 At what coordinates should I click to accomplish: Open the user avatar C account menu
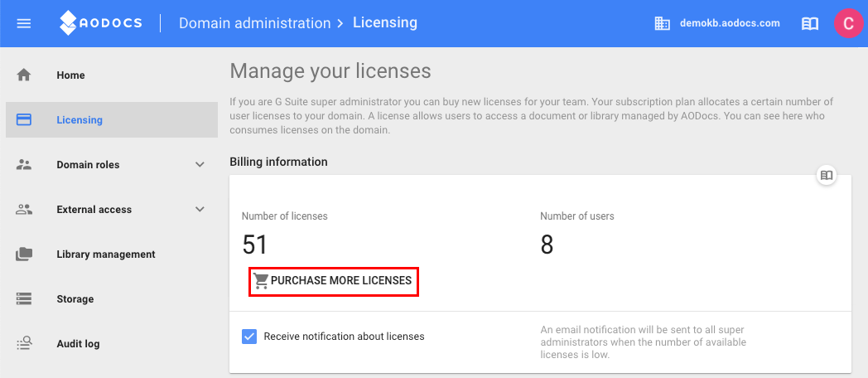848,23
